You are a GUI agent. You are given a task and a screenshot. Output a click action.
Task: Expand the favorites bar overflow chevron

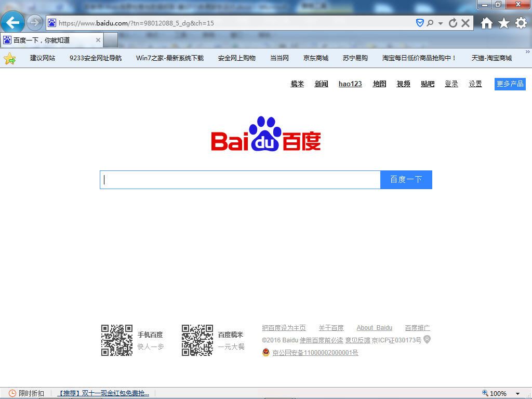pyautogui.click(x=528, y=52)
